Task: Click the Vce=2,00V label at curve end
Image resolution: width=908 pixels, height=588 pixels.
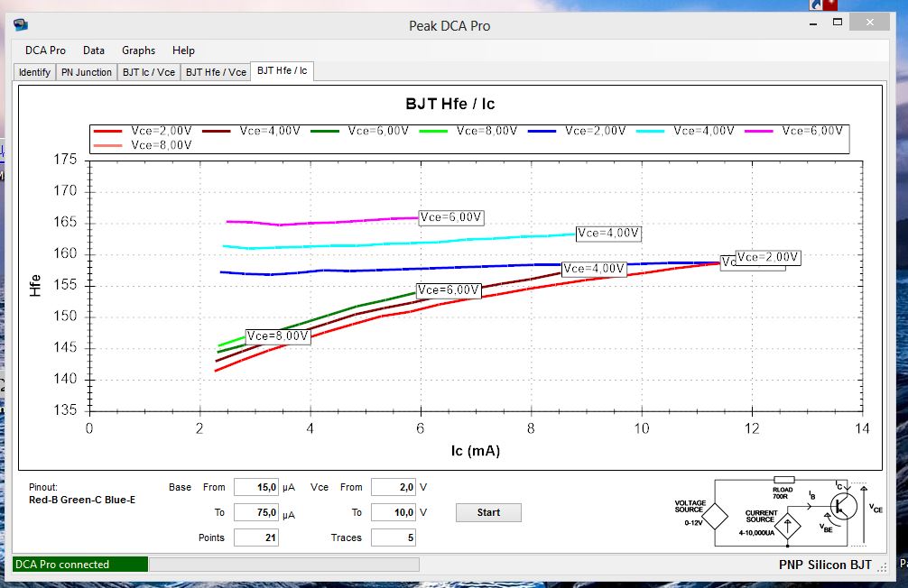Action: tap(768, 258)
